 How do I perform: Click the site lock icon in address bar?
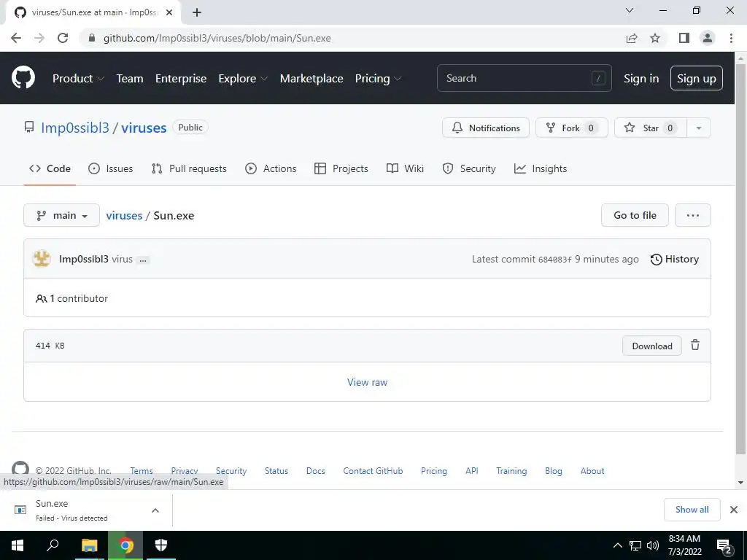[x=92, y=38]
